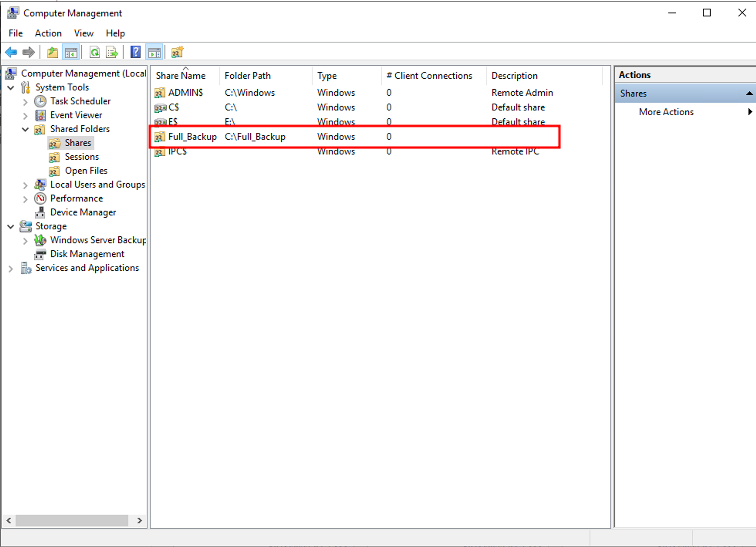Toggle Show/Hide Action Pane button

[x=154, y=52]
